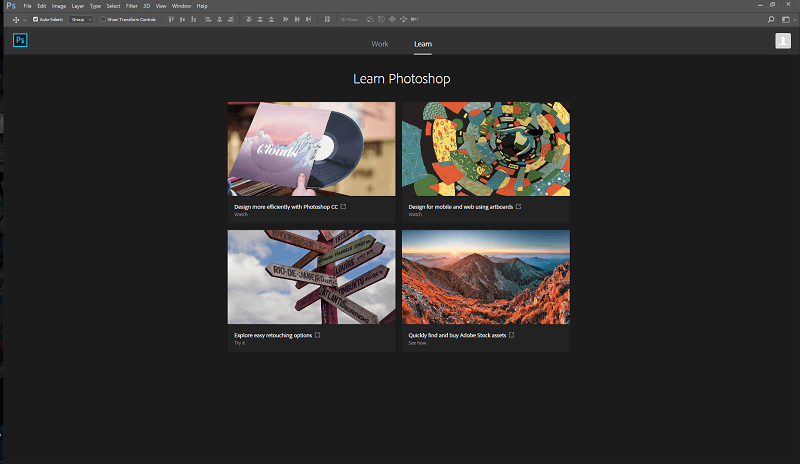Click the search magnifier icon

[x=771, y=19]
